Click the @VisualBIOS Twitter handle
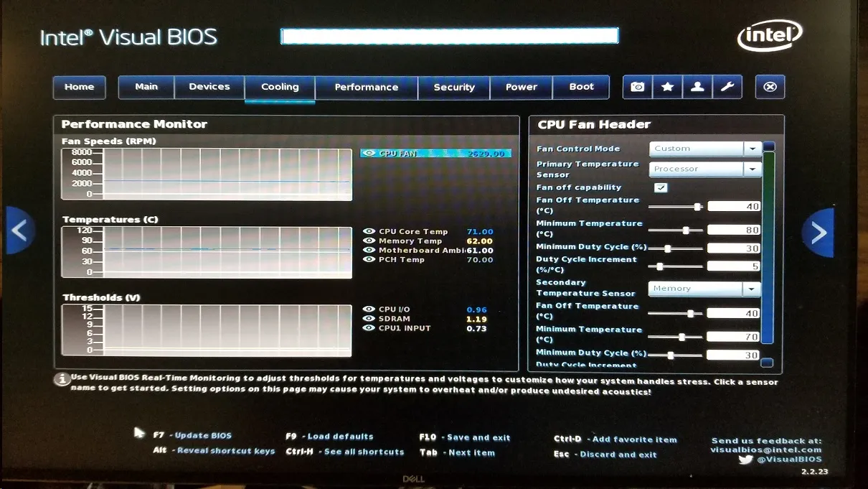Viewport: 868px width, 489px height. [x=789, y=460]
